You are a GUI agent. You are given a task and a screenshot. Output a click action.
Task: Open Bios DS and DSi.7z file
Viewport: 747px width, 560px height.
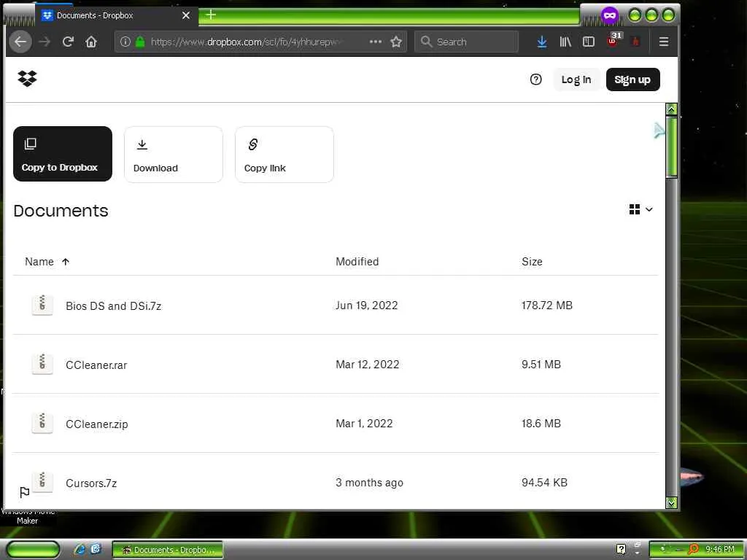(113, 306)
